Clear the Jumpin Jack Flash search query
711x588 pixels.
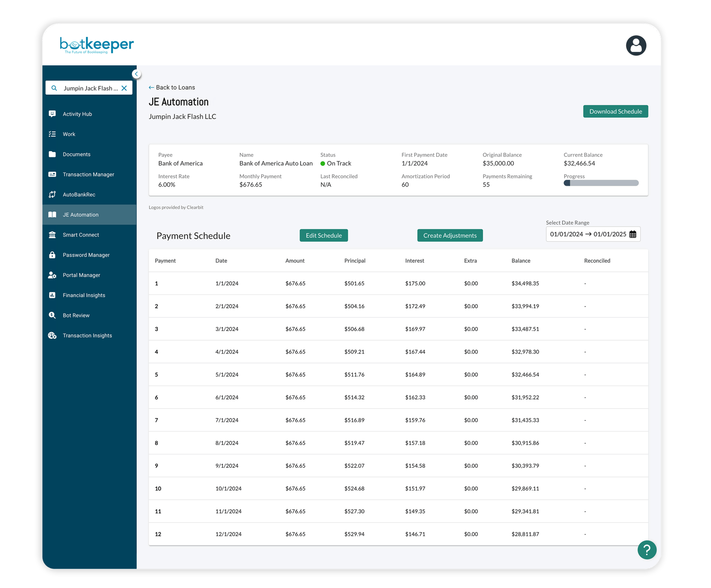click(x=124, y=88)
